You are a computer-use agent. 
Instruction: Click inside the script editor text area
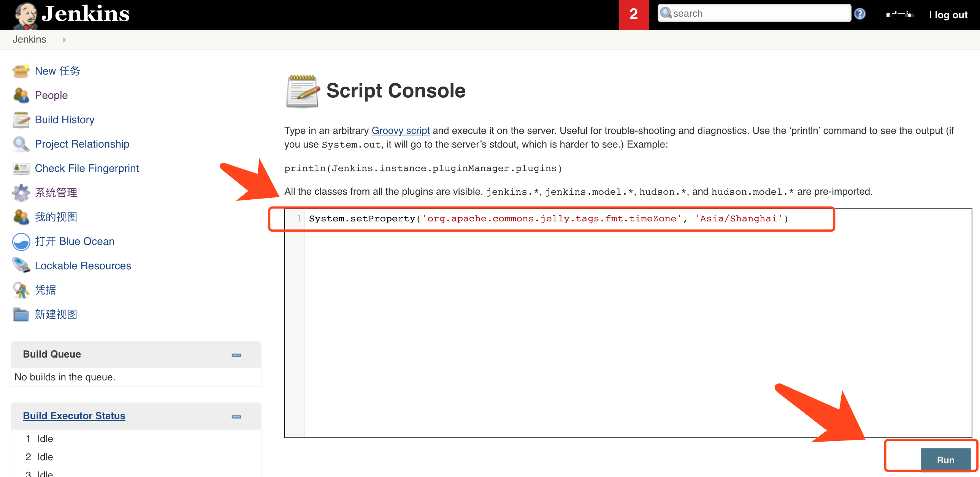click(x=628, y=323)
